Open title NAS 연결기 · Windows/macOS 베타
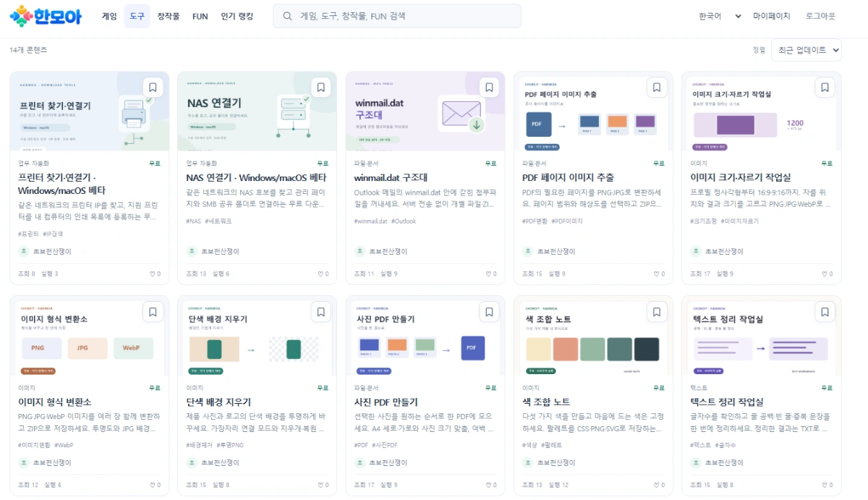The height and width of the screenshot is (500, 868). point(256,177)
